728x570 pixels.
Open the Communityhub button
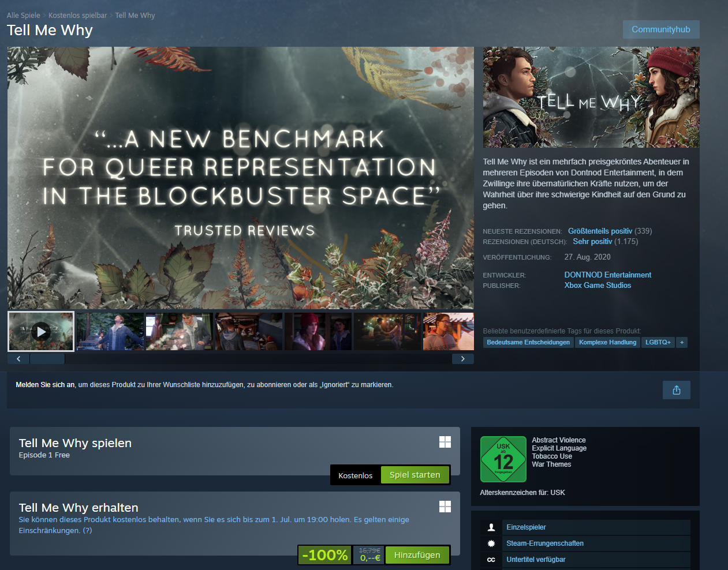[x=661, y=29]
